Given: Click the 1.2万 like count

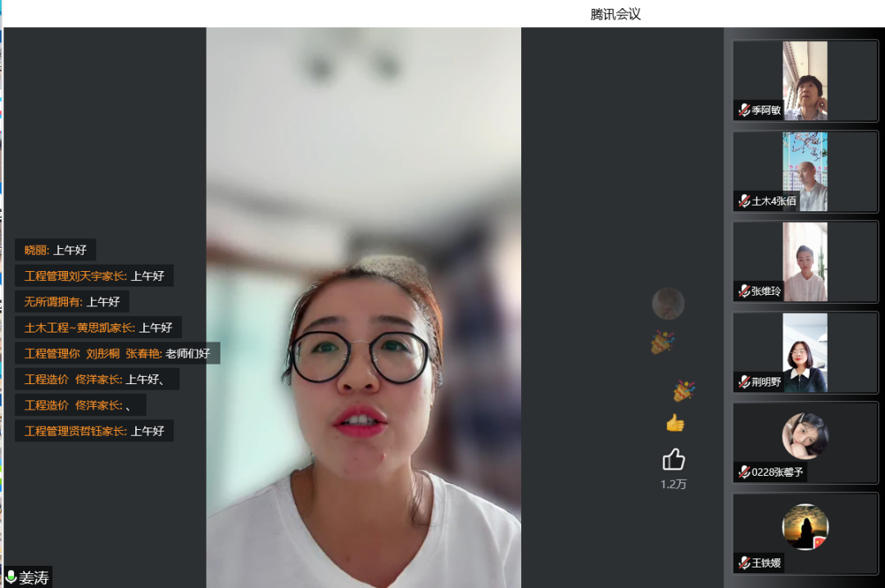Looking at the screenshot, I should click(674, 484).
